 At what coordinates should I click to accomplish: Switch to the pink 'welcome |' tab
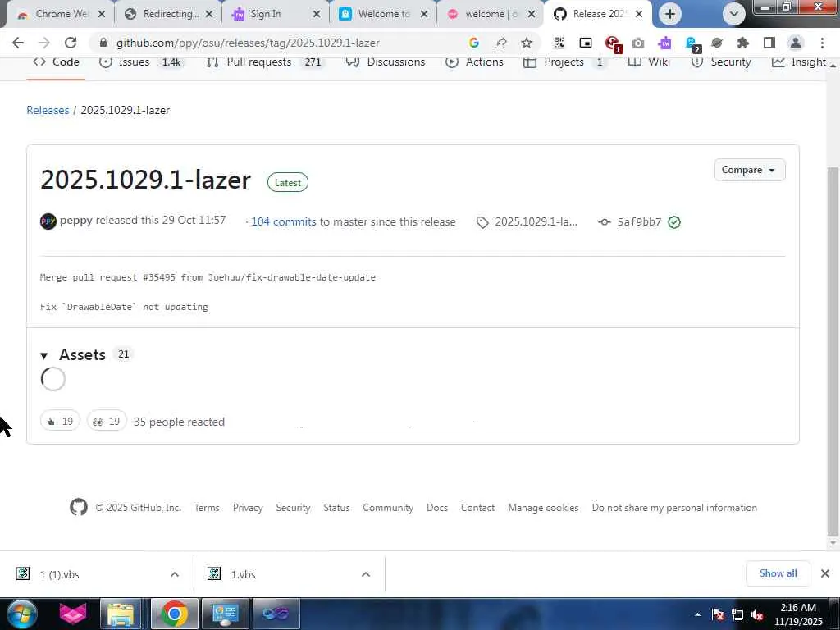[x=491, y=14]
